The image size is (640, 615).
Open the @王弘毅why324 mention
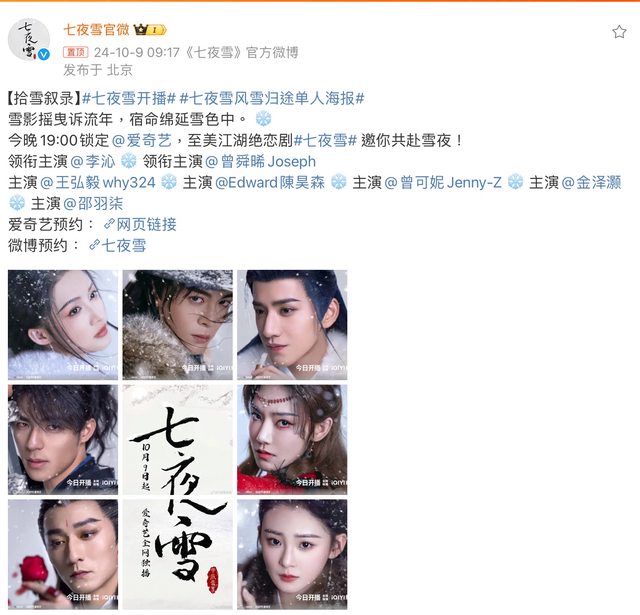[x=98, y=182]
